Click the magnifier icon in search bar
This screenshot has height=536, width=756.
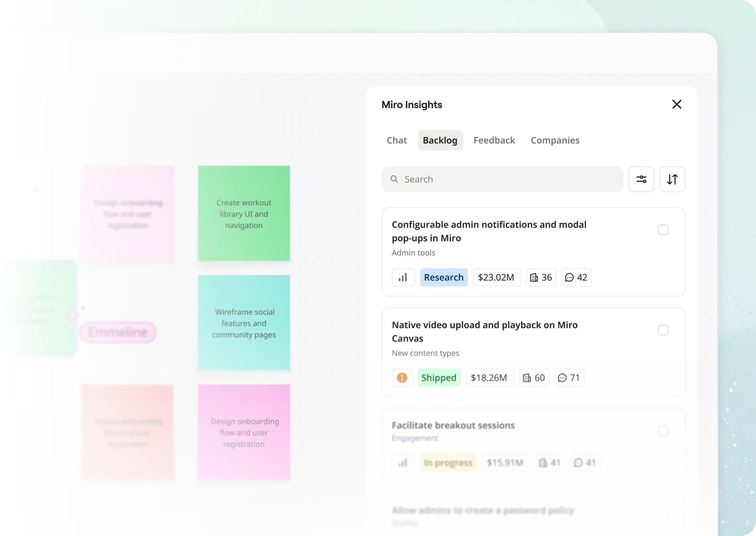[394, 179]
